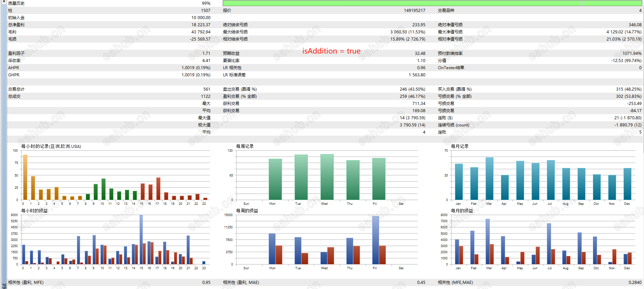Image resolution: width=644 pixels, height=289 pixels.
Task: Click the Mar bar in monthly records chart
Action: (489, 179)
